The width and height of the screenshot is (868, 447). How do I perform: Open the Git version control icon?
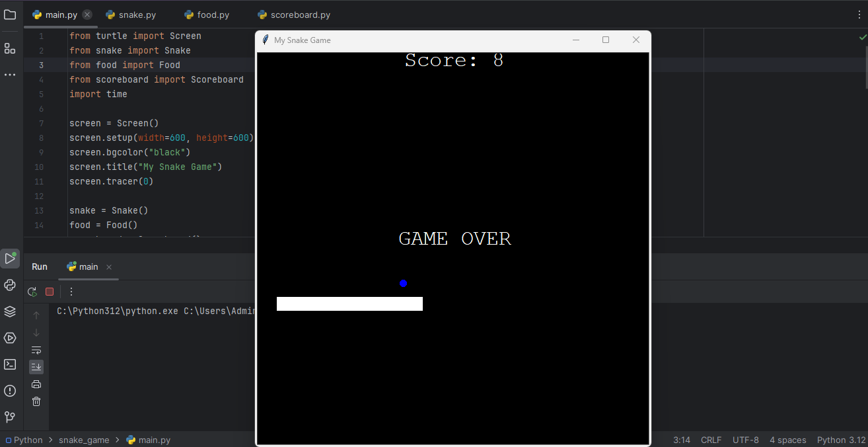coord(10,417)
